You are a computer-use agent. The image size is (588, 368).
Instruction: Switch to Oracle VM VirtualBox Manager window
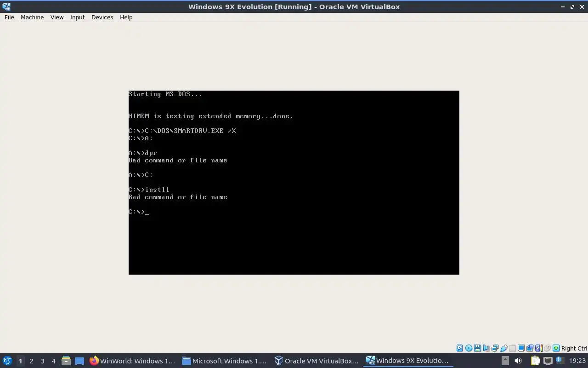tap(317, 361)
